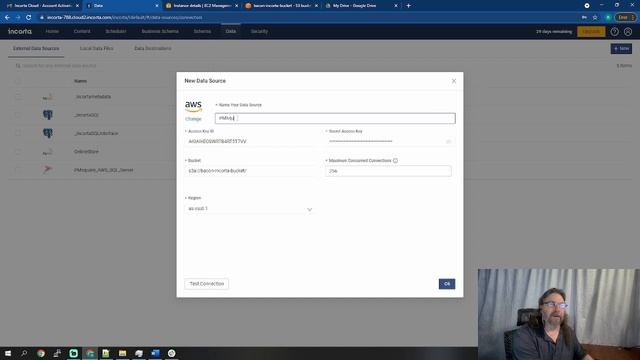Viewport: 640px width, 360px height.
Task: Open Chrome from taskbar
Action: [x=41, y=353]
